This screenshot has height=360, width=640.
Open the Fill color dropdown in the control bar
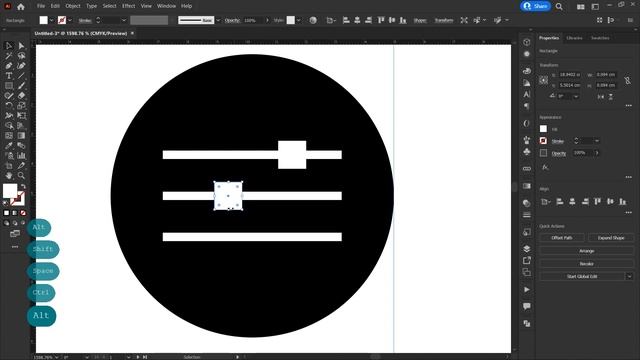[51, 20]
